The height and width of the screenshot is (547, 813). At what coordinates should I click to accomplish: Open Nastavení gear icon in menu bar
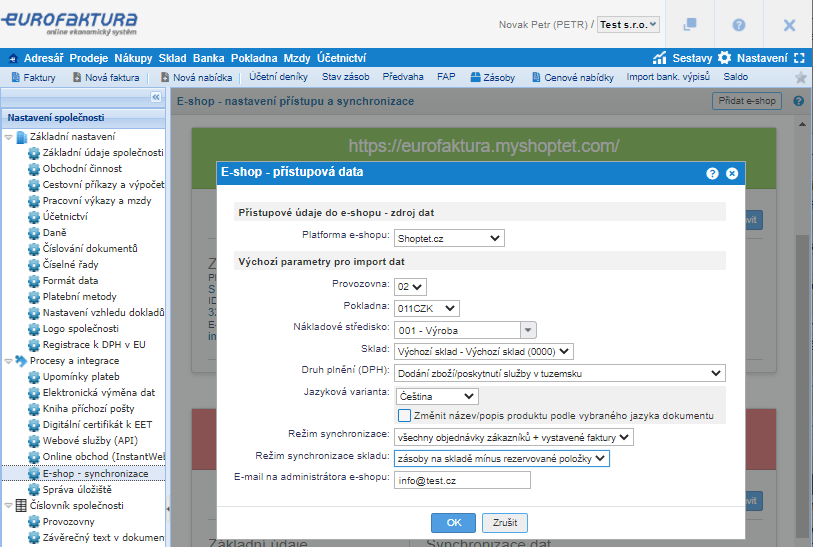(725, 58)
